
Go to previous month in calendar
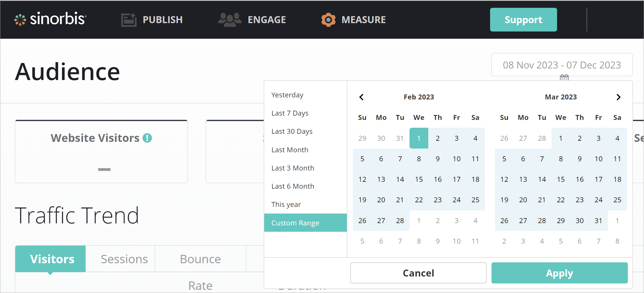click(x=361, y=97)
